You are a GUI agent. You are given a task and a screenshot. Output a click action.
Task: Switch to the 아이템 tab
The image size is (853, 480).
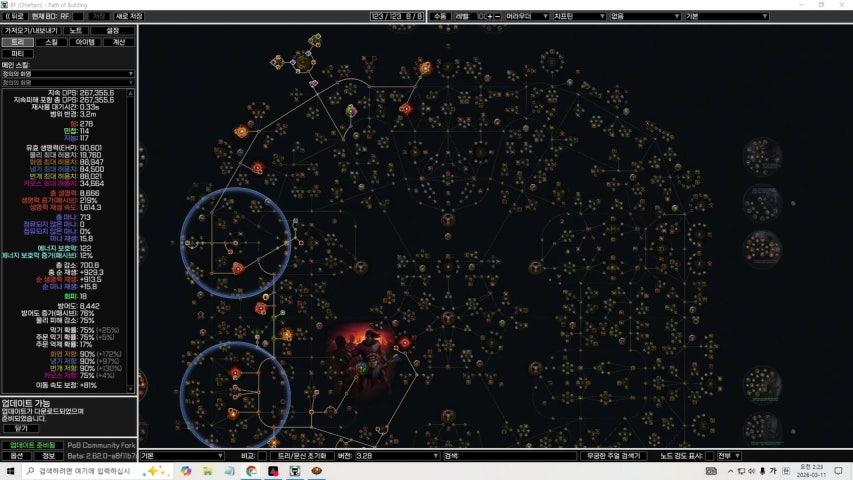[85, 42]
